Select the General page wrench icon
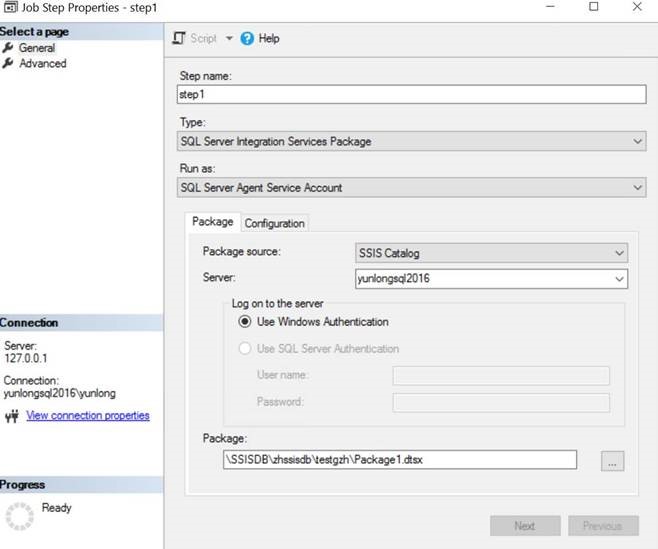 coord(9,47)
